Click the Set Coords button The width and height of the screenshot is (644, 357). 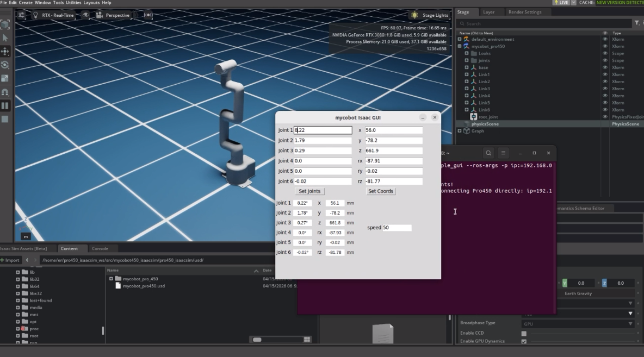point(380,191)
